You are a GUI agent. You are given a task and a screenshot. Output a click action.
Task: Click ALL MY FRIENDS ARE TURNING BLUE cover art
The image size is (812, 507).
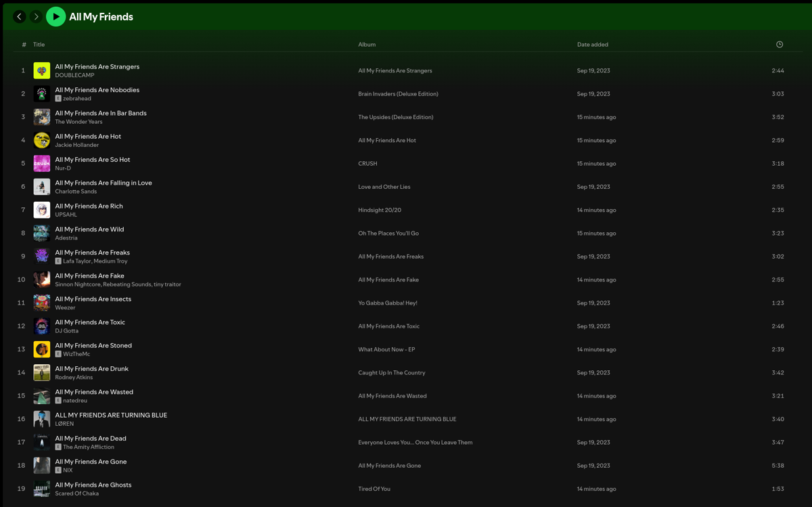(x=42, y=419)
